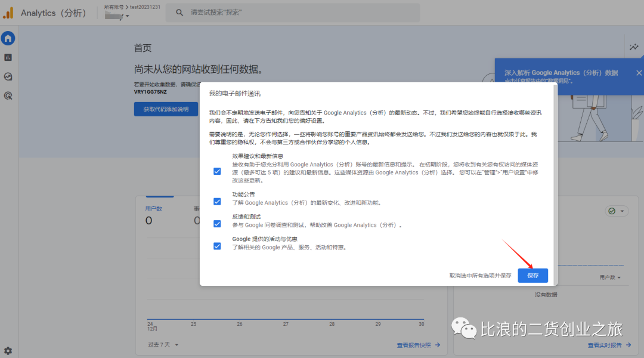Click the Google Analytics logo

click(x=8, y=13)
